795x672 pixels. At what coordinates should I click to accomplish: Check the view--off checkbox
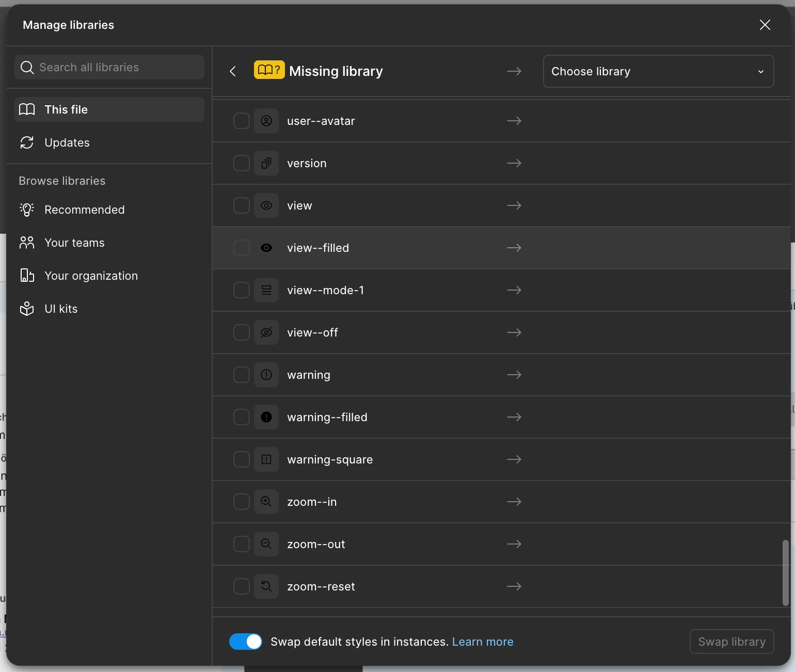pos(242,332)
